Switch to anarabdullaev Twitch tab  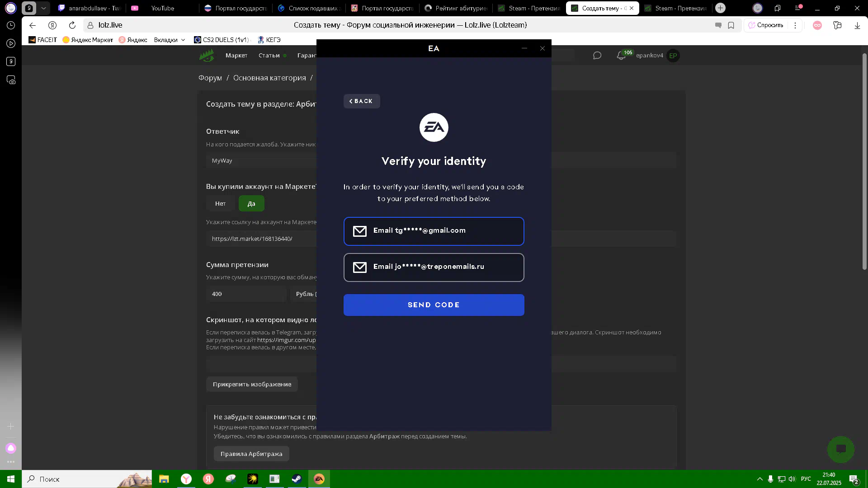tap(90, 8)
